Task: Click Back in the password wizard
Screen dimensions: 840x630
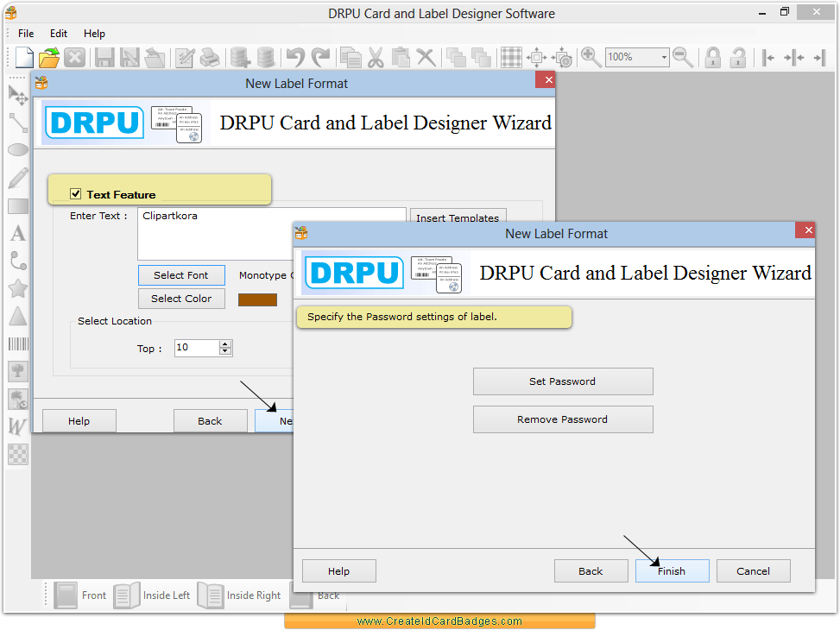Action: [591, 571]
